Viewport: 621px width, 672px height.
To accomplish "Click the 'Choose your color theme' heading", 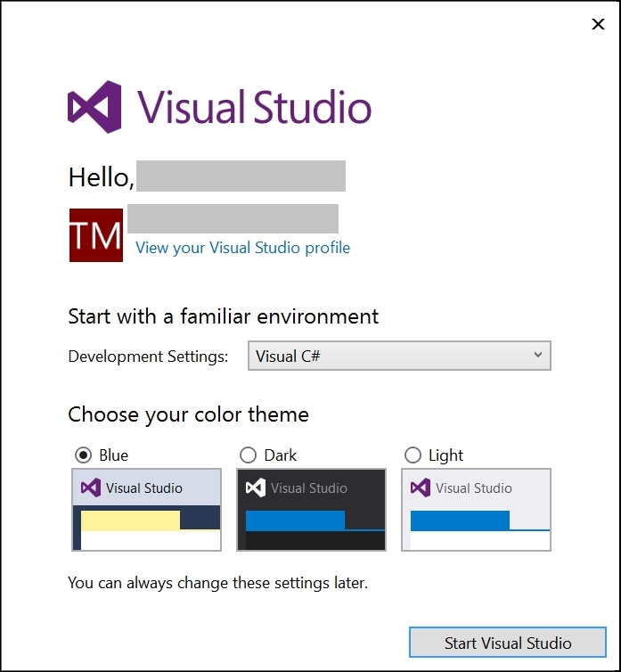I will pyautogui.click(x=188, y=414).
